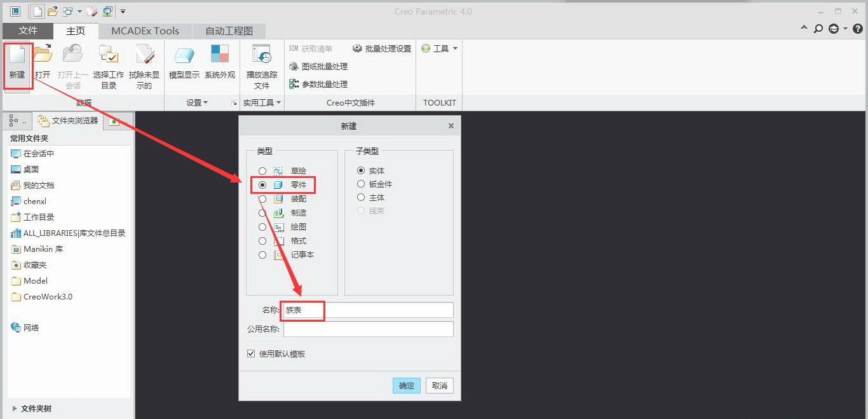The width and height of the screenshot is (868, 419).
Task: Open the 设置 group dialog launcher arrow
Action: click(x=234, y=103)
